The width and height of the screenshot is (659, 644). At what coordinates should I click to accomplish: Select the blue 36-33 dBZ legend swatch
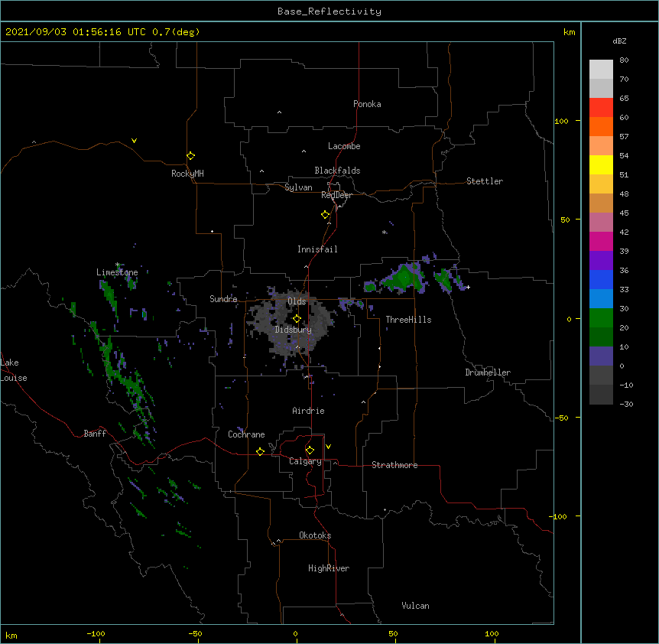(601, 279)
